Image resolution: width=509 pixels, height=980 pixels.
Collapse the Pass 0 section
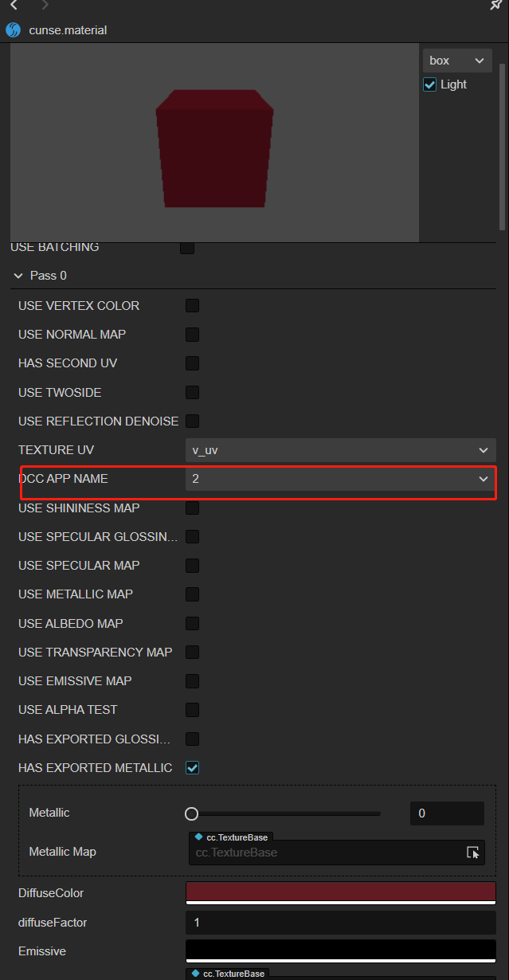click(x=18, y=276)
